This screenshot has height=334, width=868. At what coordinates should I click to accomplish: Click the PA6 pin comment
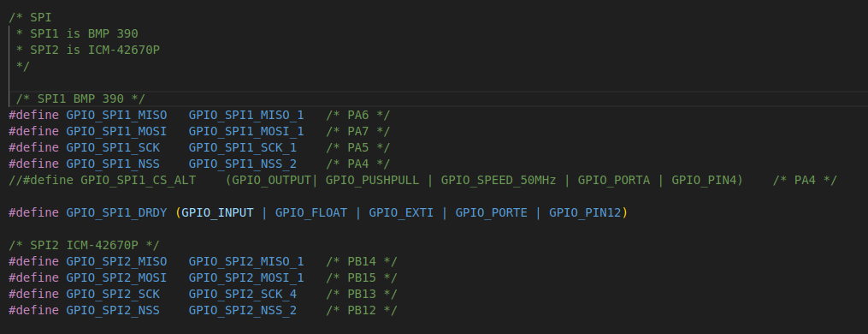click(x=358, y=116)
